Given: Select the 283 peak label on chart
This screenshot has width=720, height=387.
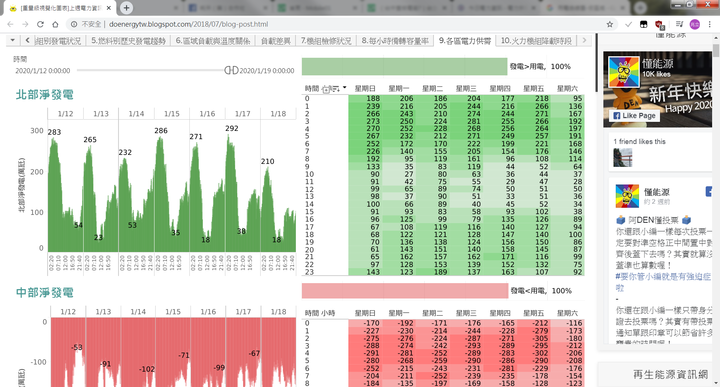Looking at the screenshot, I should pos(54,132).
